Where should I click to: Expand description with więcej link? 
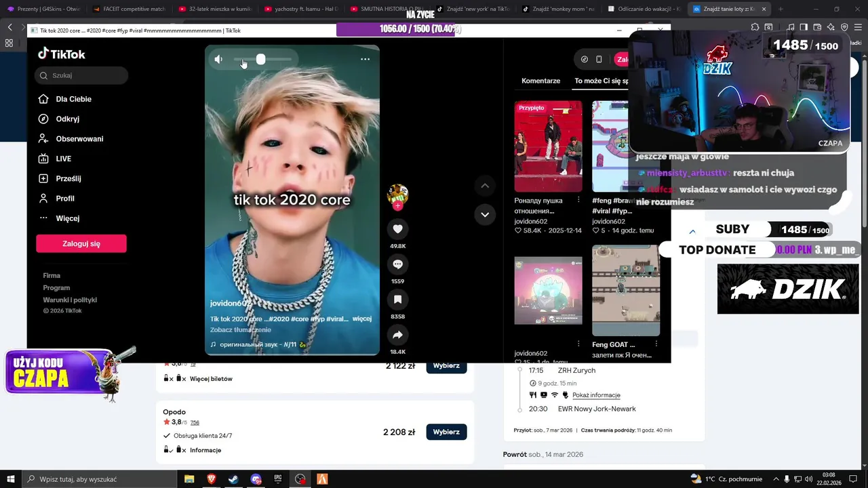(x=362, y=319)
